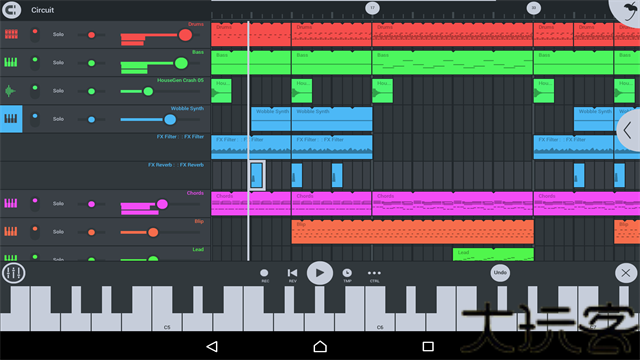Set the Wobble Synth volume slider handle
The image size is (640, 360).
click(x=170, y=120)
